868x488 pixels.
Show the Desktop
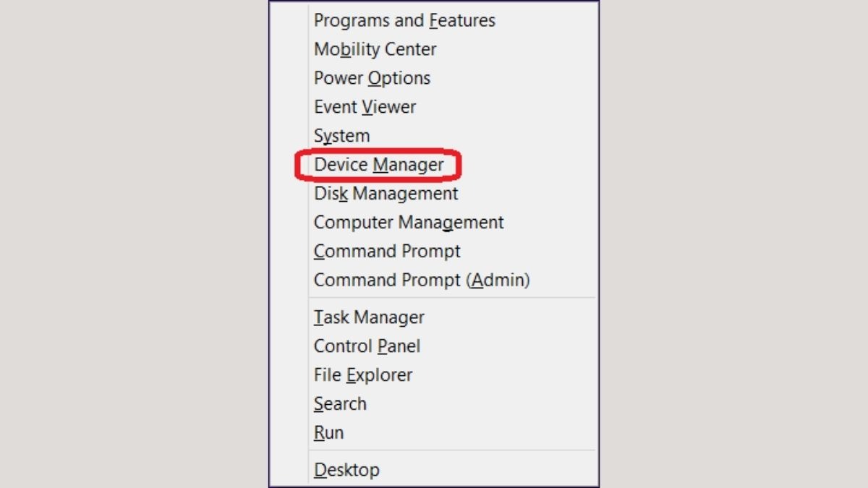346,470
